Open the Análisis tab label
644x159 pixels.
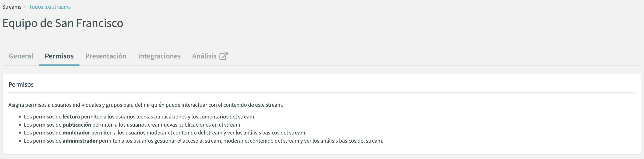204,56
